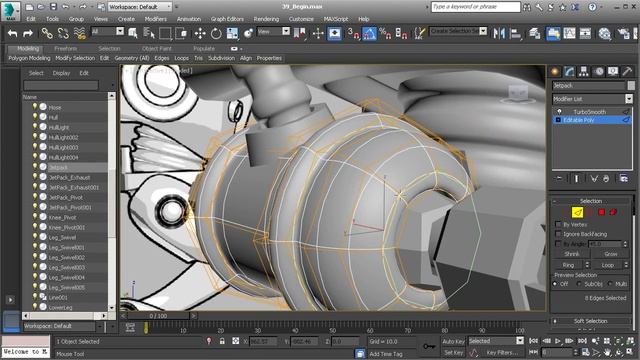
Task: Expand the Soft Selection rollout
Action: coord(591,321)
